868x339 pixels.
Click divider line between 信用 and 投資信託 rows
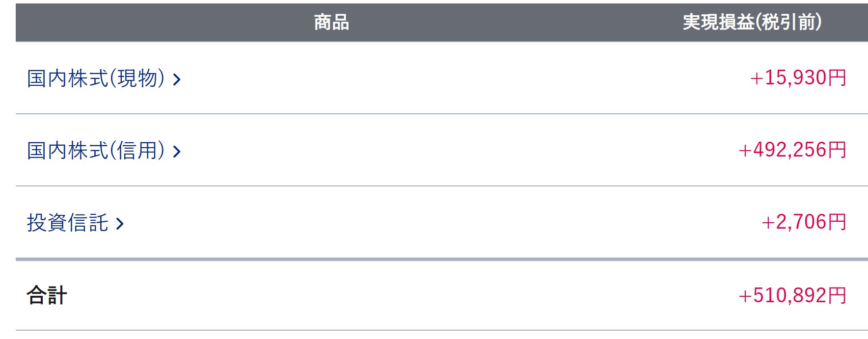442,186
